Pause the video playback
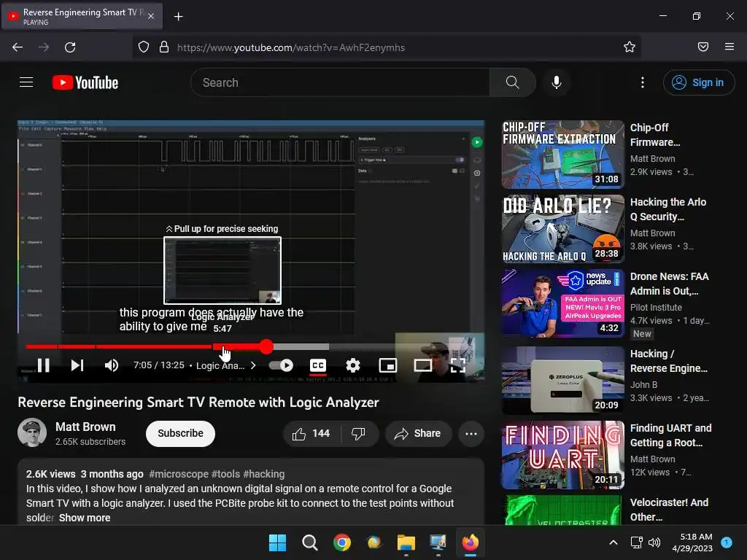This screenshot has width=747, height=560. coord(43,365)
